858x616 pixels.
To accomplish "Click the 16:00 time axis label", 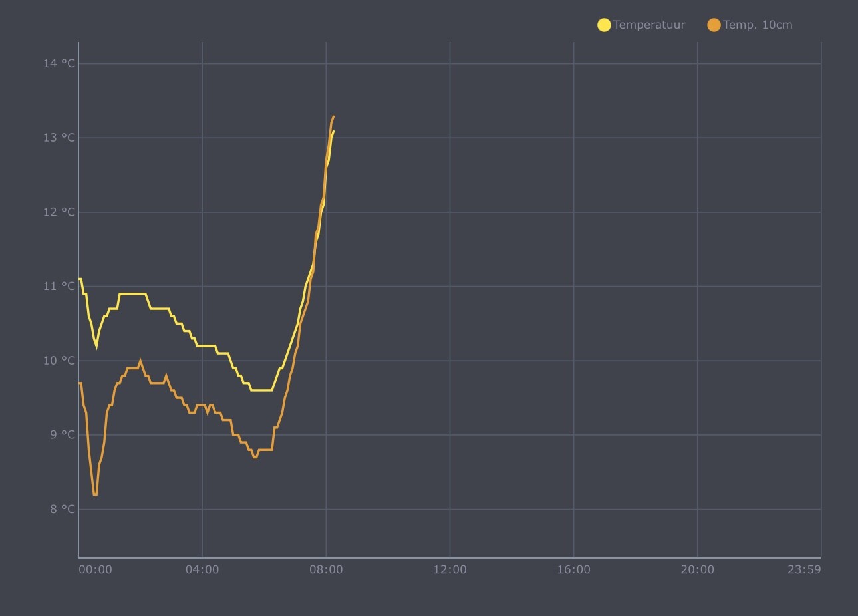I will (573, 570).
